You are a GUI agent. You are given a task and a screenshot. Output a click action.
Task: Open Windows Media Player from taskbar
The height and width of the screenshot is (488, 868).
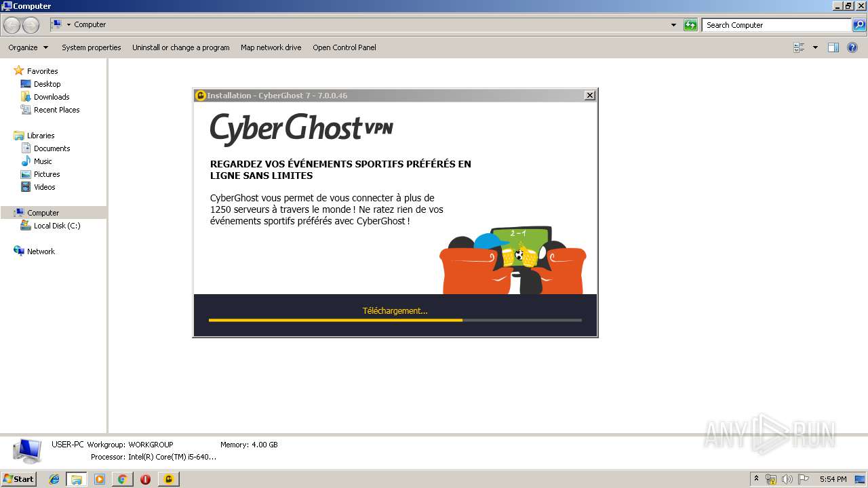(100, 479)
